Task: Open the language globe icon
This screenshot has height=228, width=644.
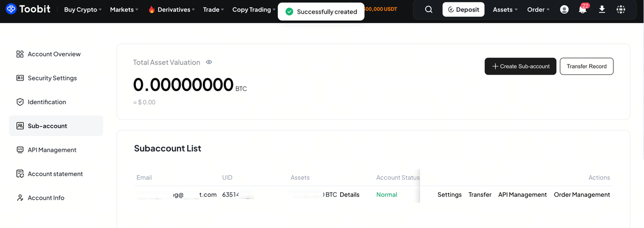Action: 621,10
